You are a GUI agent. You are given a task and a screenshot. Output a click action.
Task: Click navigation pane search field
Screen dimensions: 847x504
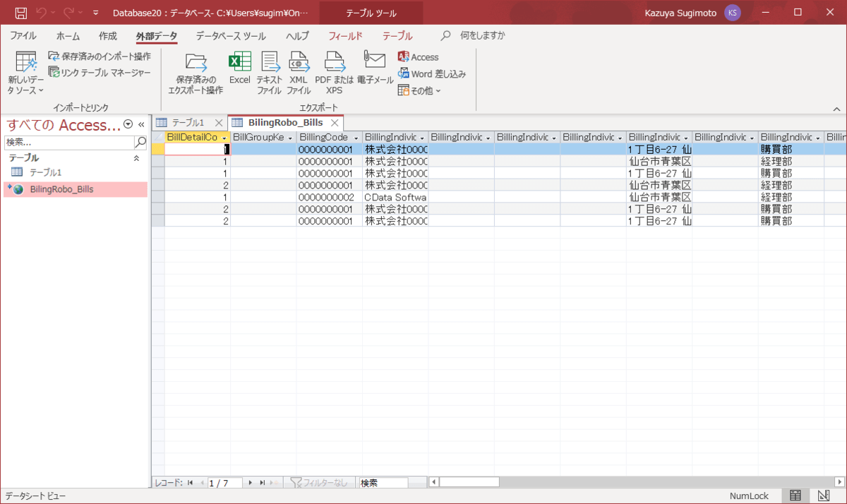[x=68, y=143]
